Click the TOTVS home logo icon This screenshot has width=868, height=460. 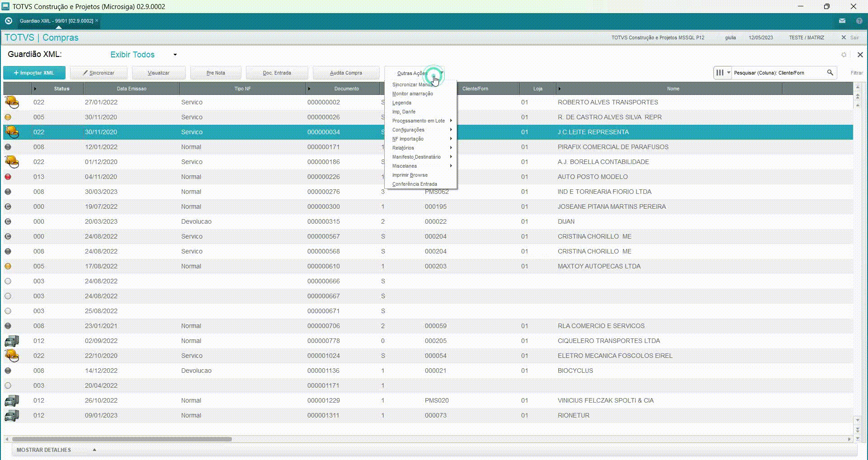[8, 21]
